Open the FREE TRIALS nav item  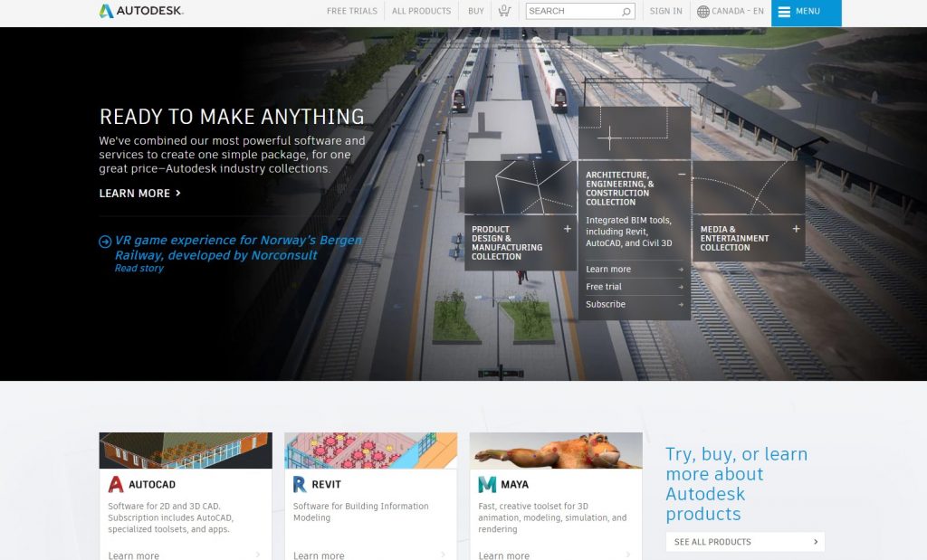point(352,11)
